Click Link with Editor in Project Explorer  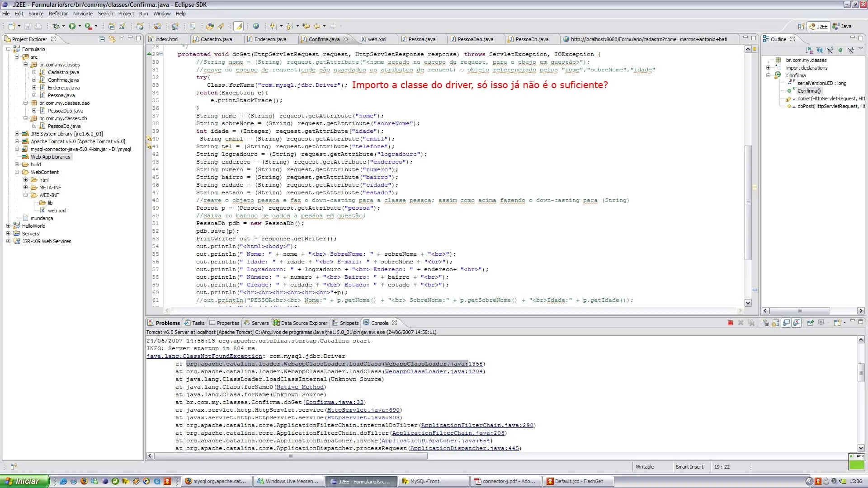(112, 39)
